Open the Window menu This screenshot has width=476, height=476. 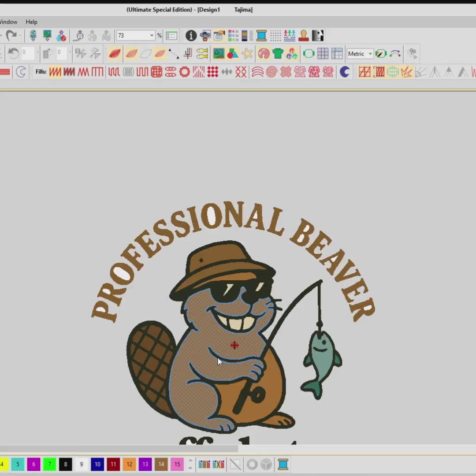pos(8,22)
